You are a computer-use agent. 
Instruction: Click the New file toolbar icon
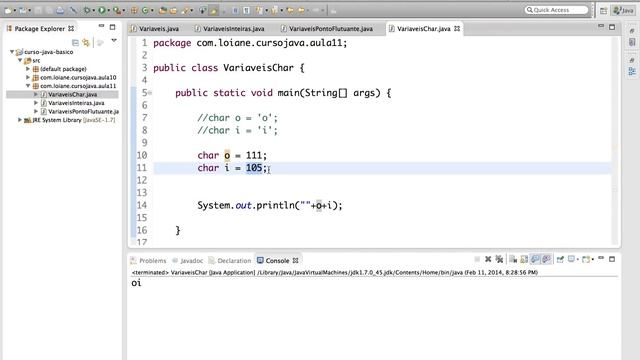8,10
